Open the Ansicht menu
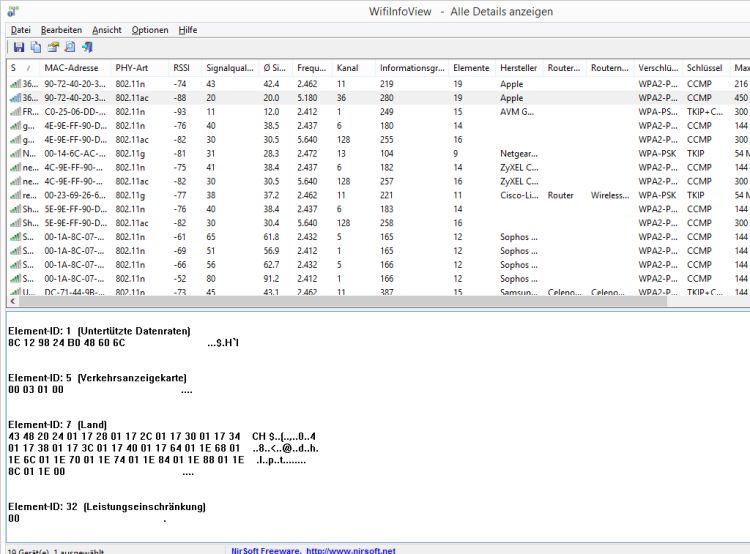This screenshot has height=554, width=750. (x=107, y=30)
